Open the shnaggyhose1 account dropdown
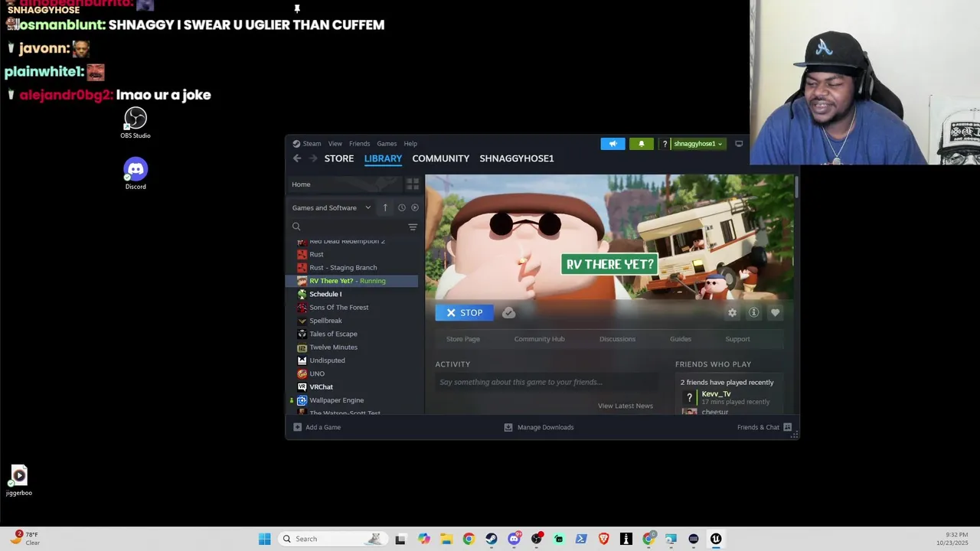980x551 pixels. point(697,144)
